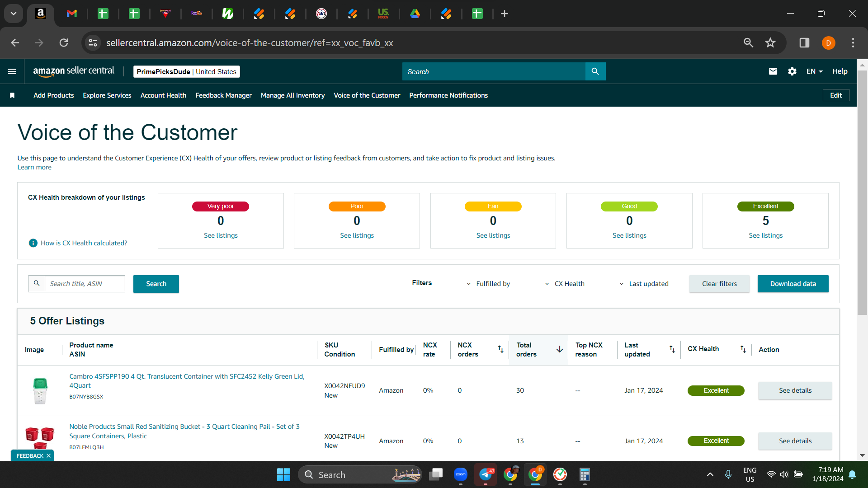Click the teal Search button
Viewport: 868px width, 488px height.
coord(156,284)
